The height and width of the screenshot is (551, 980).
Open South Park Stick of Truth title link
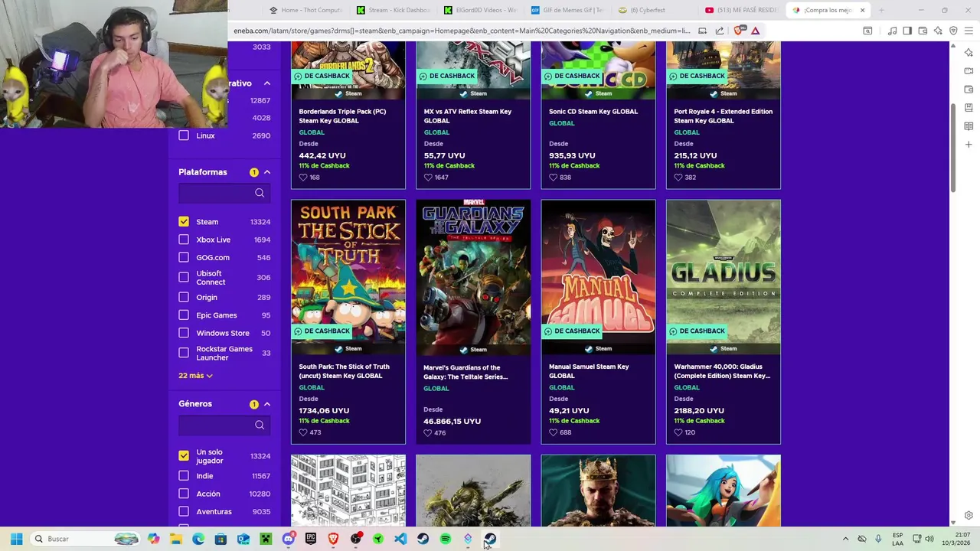click(344, 371)
